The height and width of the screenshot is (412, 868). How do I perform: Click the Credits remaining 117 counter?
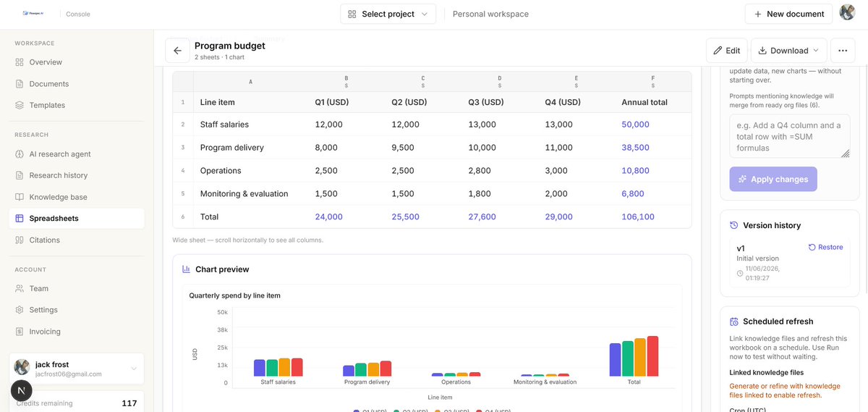coord(76,403)
